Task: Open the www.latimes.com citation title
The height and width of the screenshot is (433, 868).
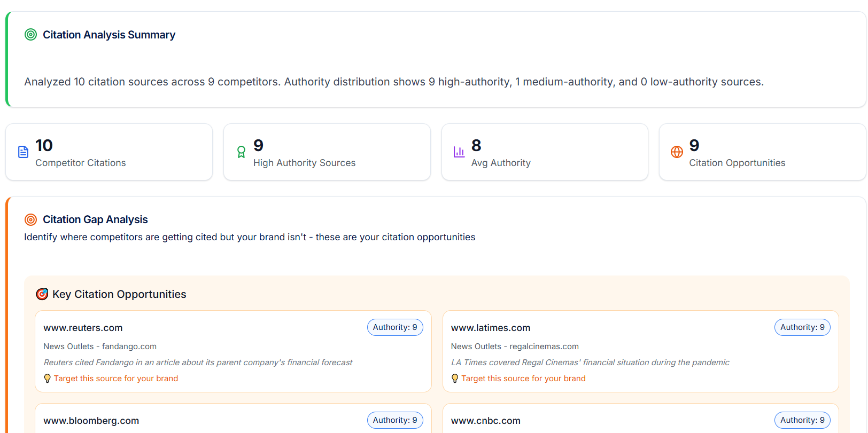Action: pyautogui.click(x=491, y=328)
